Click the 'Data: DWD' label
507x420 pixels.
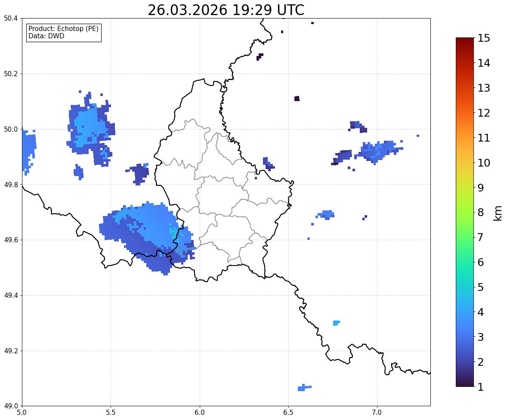pyautogui.click(x=46, y=36)
